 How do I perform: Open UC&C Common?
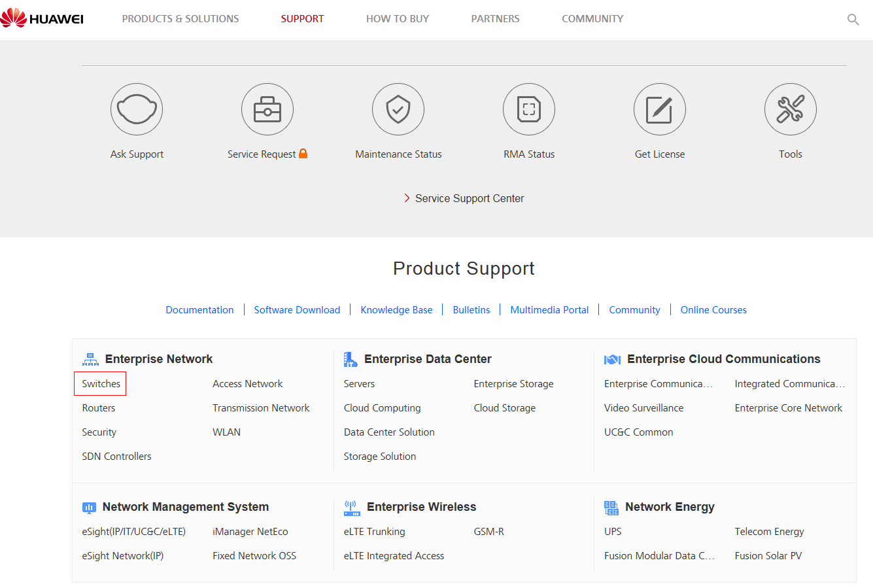tap(638, 432)
